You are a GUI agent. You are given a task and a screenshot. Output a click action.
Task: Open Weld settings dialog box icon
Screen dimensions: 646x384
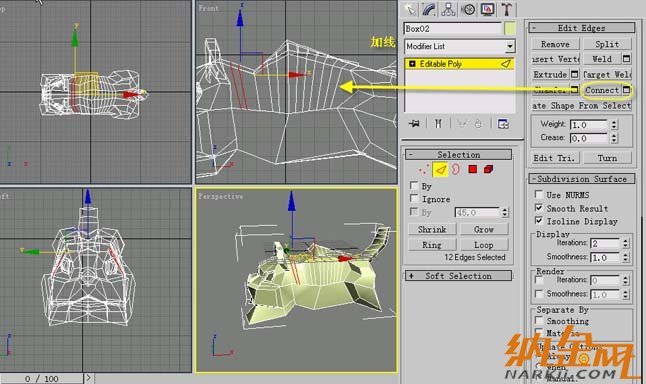coord(627,59)
